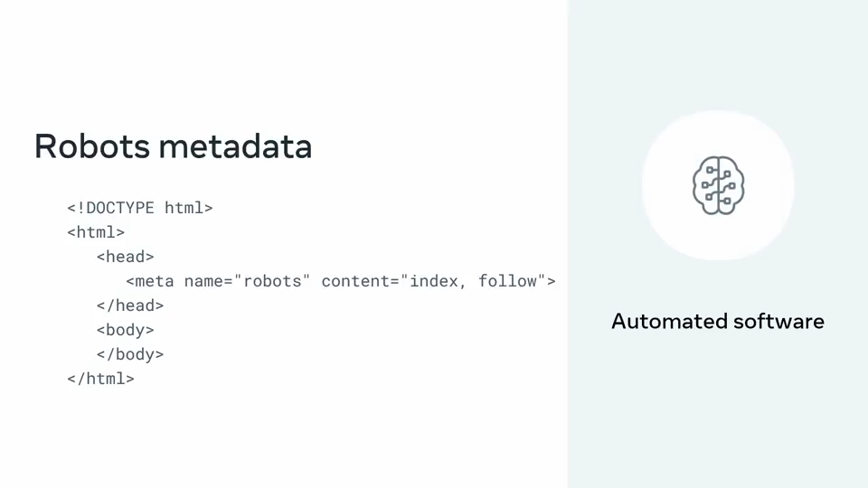Viewport: 868px width, 488px height.
Task: Click the word software in the caption
Action: tap(778, 322)
